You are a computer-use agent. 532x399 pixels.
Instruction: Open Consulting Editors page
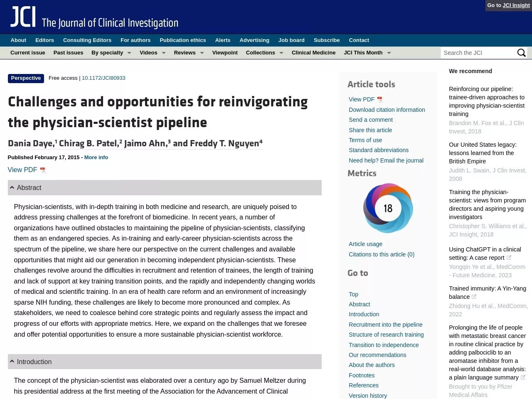[87, 40]
